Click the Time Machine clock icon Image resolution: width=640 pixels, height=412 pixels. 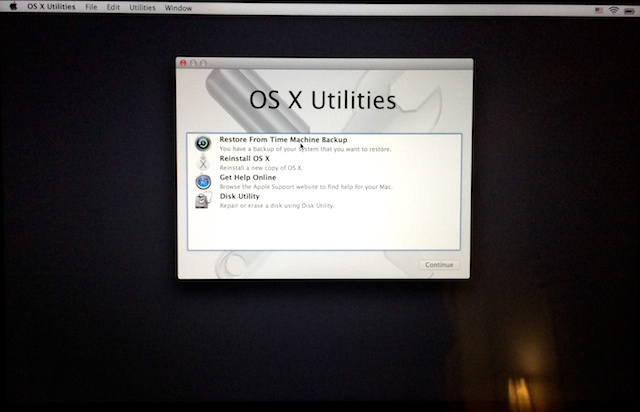(203, 143)
